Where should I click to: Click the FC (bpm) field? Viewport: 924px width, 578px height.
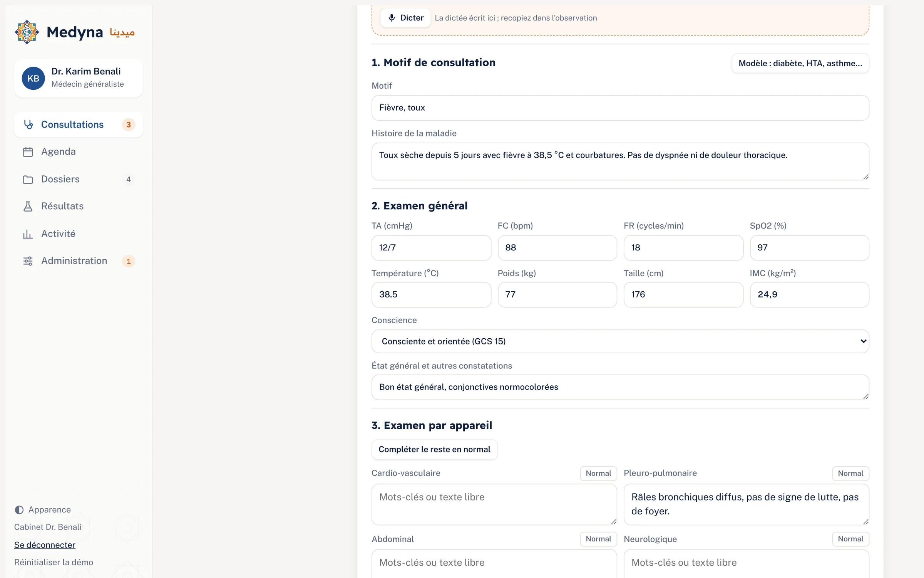click(557, 248)
